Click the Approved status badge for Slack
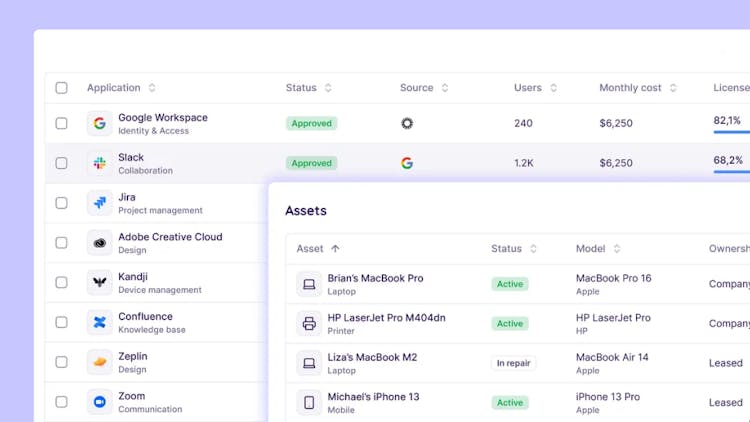Screen dimensions: 750x422 [x=311, y=163]
